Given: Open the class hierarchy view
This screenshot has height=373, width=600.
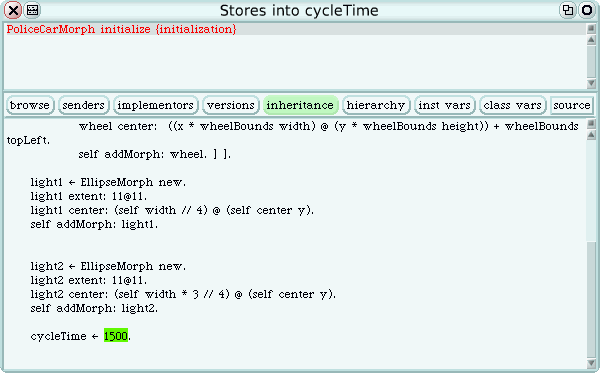Looking at the screenshot, I should [x=376, y=105].
